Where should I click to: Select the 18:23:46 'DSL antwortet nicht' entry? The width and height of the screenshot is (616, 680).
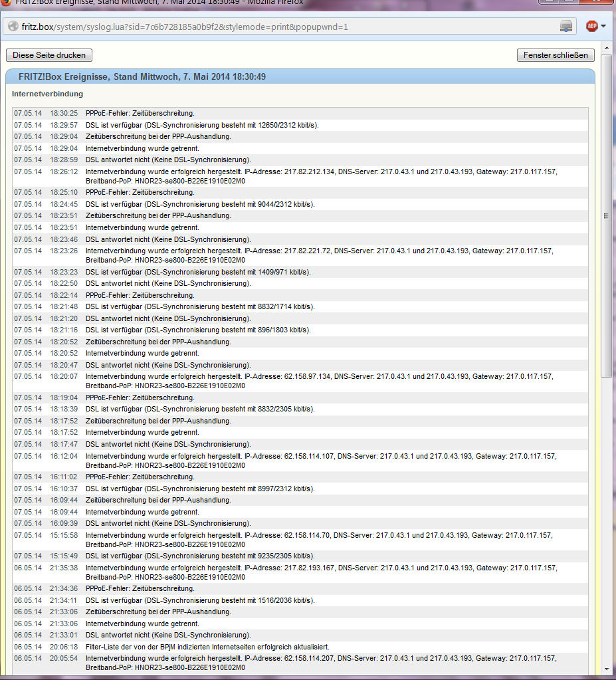click(300, 239)
